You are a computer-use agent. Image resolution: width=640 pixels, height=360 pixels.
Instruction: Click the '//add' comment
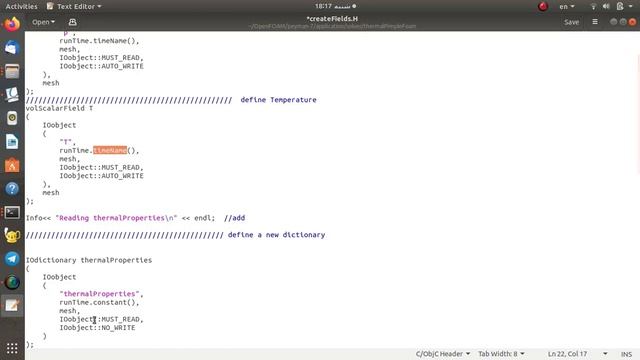coord(235,218)
